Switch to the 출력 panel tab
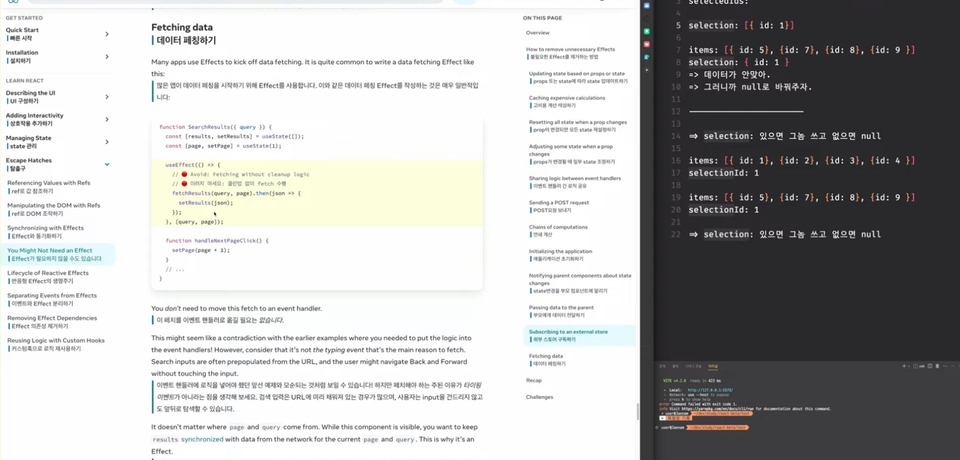960x460 pixels. (x=675, y=366)
